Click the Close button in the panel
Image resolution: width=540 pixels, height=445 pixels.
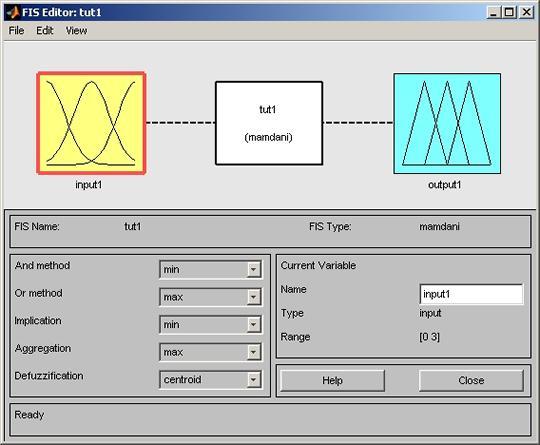pos(471,381)
